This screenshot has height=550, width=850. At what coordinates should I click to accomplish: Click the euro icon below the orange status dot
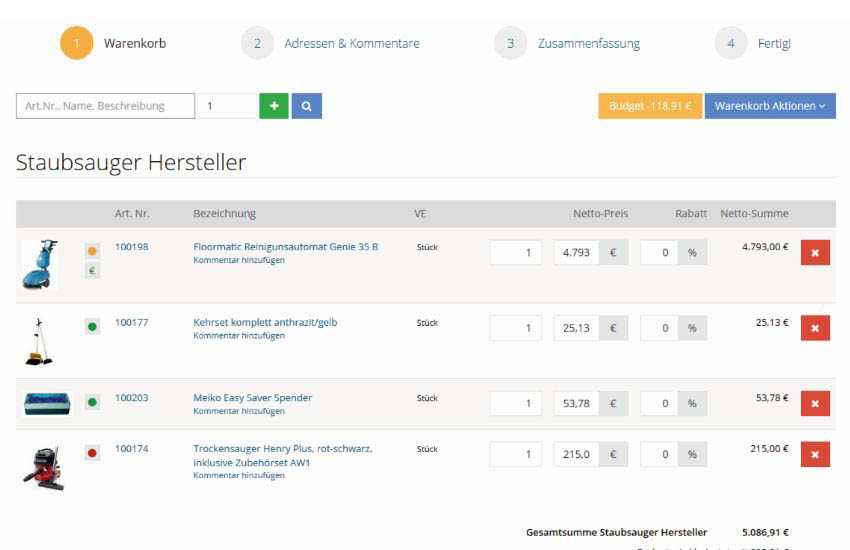[92, 270]
